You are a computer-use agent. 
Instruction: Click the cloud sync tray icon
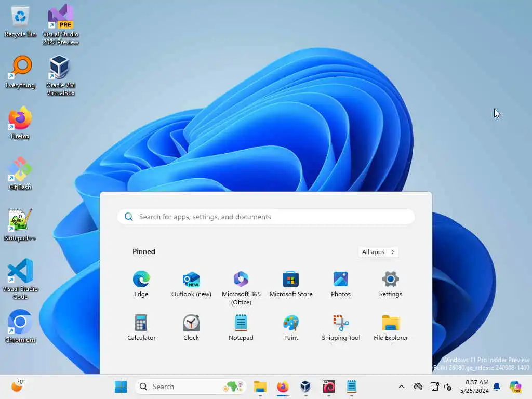(418, 387)
